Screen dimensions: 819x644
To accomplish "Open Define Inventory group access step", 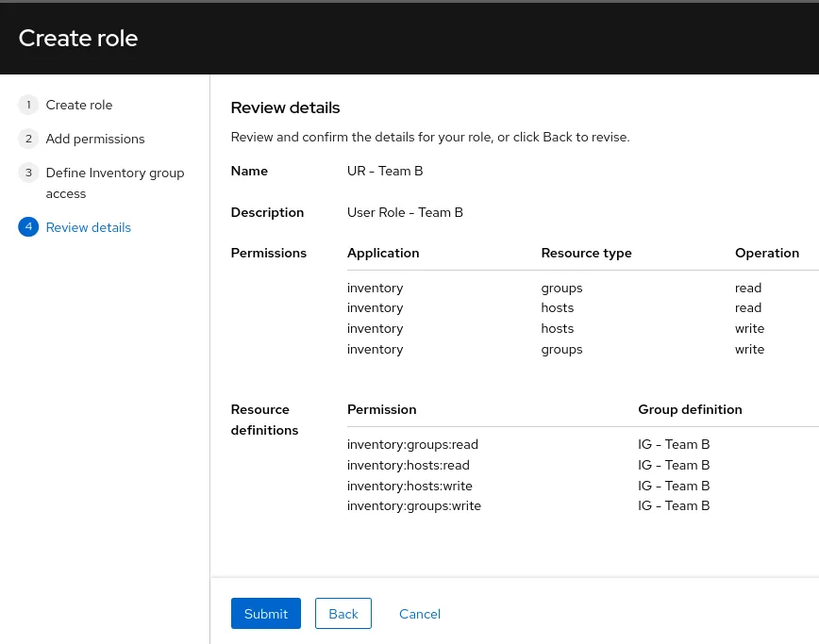I will pyautogui.click(x=115, y=183).
